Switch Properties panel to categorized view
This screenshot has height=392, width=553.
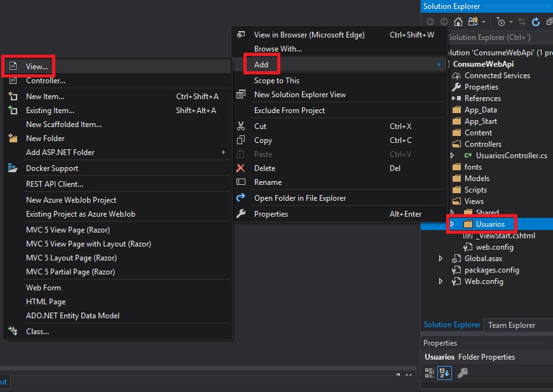point(430,373)
